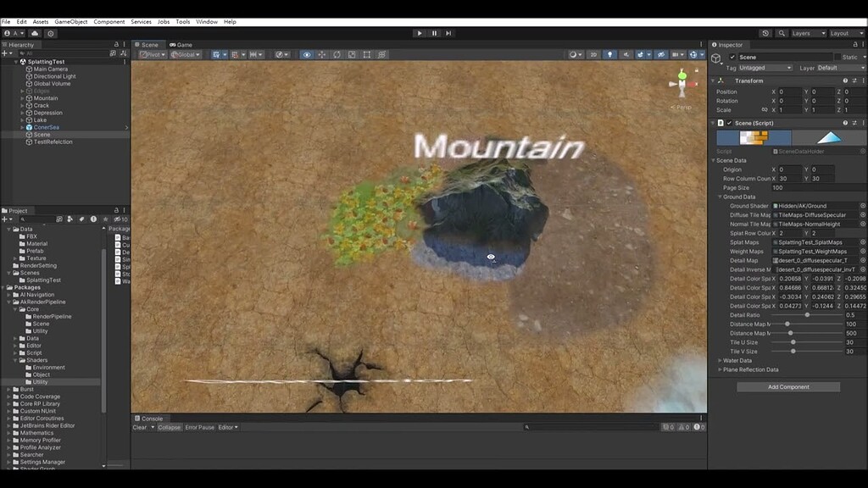Enable the Static toggle in Inspector
This screenshot has height=488, width=868.
point(837,58)
